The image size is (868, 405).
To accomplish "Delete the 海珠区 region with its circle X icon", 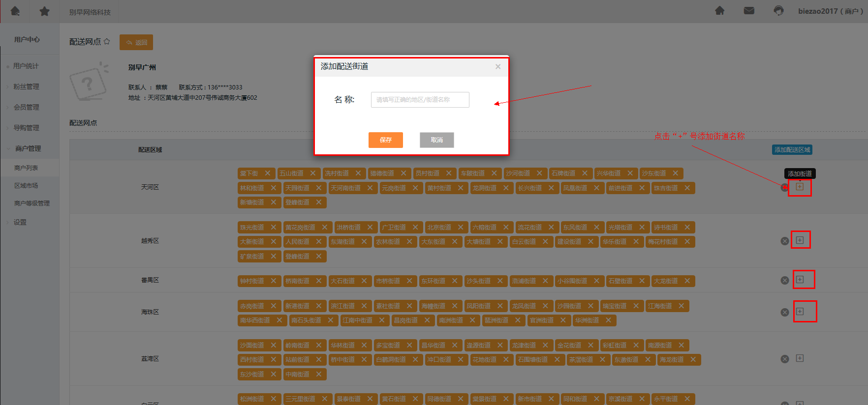I will click(x=785, y=312).
